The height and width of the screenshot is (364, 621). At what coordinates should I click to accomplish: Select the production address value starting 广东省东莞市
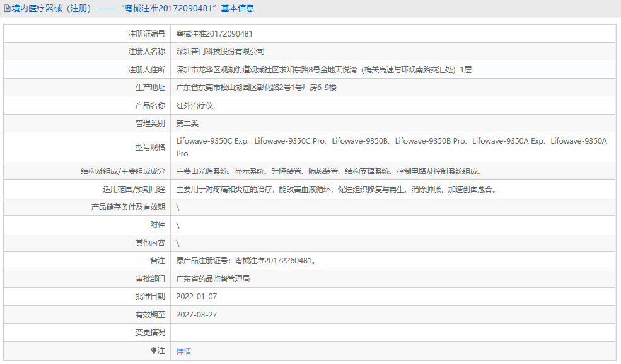pos(256,88)
